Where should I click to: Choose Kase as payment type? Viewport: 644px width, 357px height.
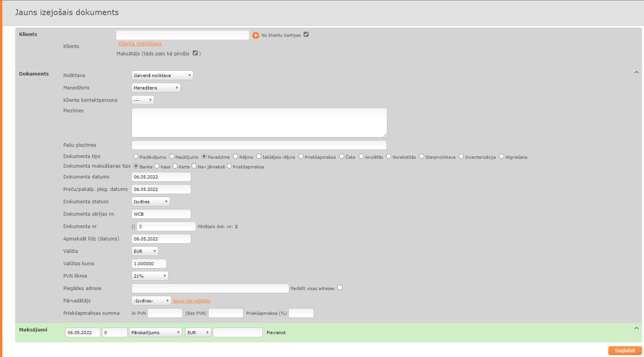point(157,166)
